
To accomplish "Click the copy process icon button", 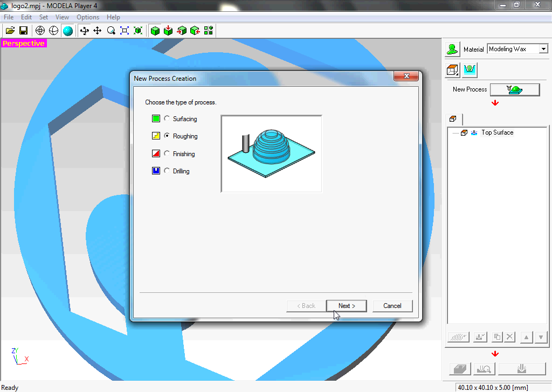I will click(497, 337).
